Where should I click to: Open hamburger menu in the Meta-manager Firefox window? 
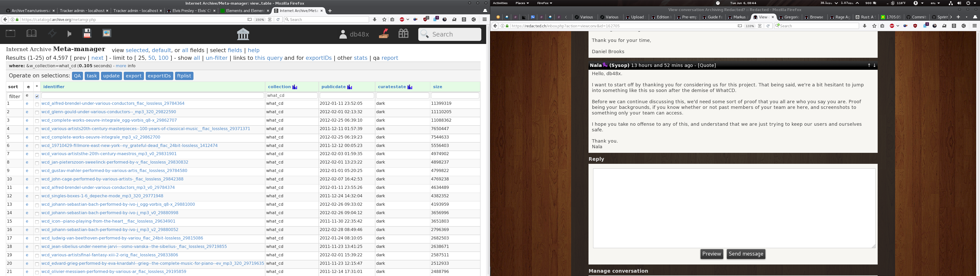(484, 19)
